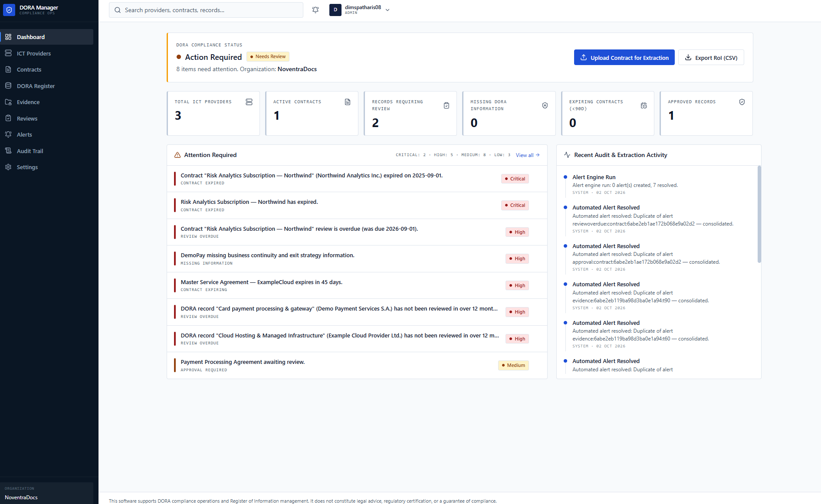This screenshot has height=504, width=821.
Task: Click the Needs Review status badge
Action: (268, 56)
